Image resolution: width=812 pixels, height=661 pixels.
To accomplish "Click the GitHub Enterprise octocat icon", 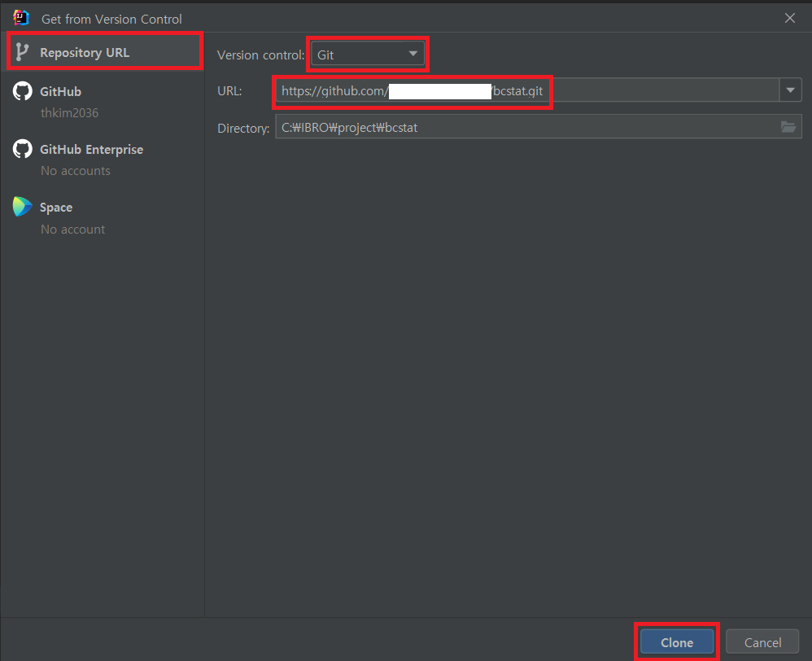I will pyautogui.click(x=22, y=149).
